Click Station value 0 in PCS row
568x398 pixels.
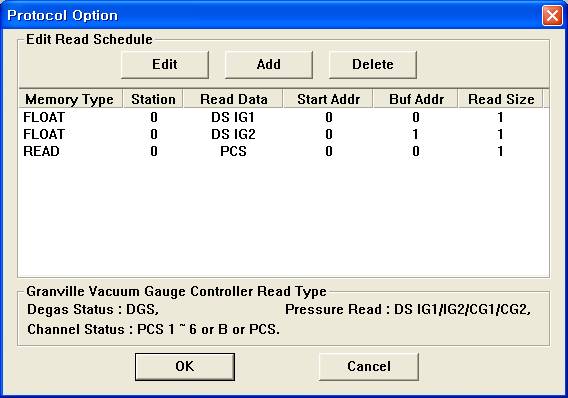tap(154, 151)
